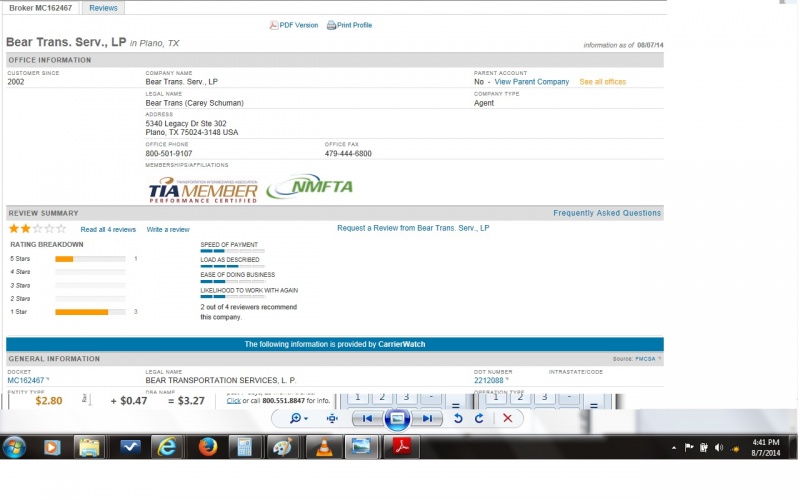Go to the next image
This screenshot has width=800, height=500.
point(427,418)
